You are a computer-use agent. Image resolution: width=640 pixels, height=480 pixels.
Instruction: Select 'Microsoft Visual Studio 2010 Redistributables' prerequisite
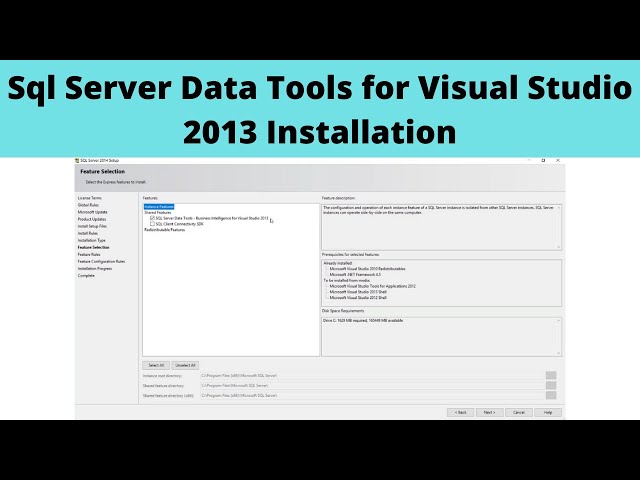(x=367, y=269)
